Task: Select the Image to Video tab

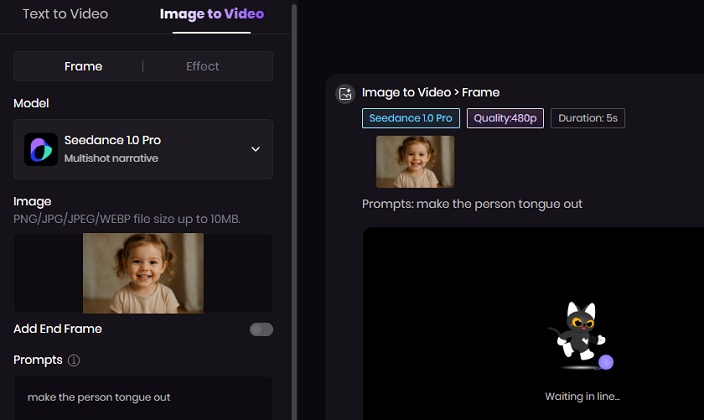Action: tap(212, 14)
